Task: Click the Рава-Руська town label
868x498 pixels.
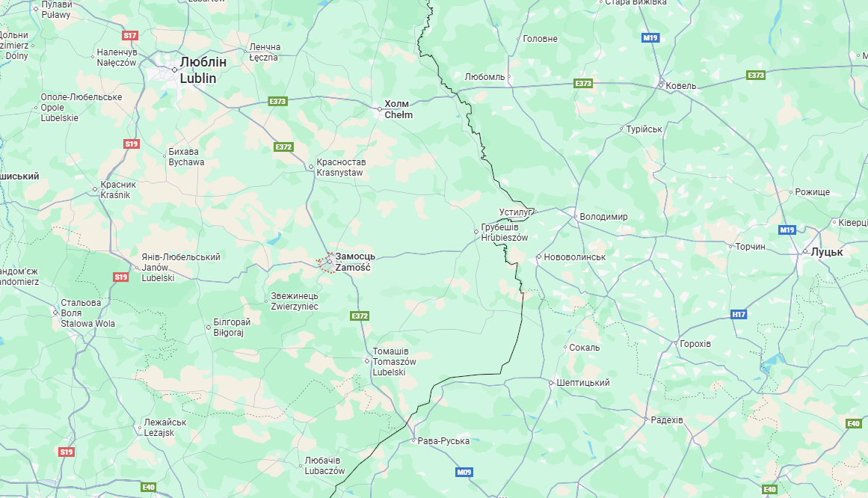Action: pyautogui.click(x=443, y=441)
